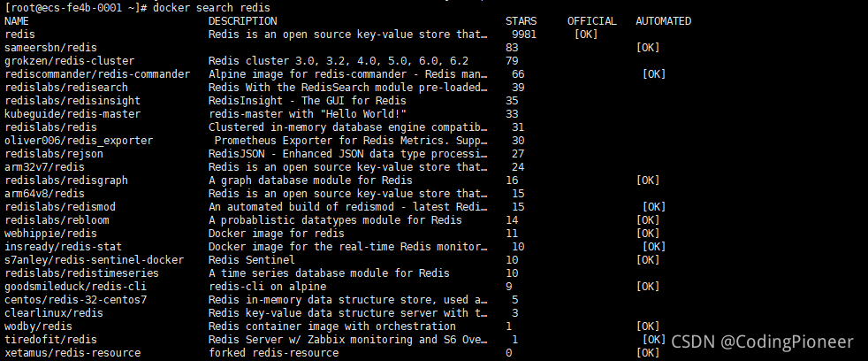This screenshot has height=361, width=868.
Task: Select the STARS column header
Action: pyautogui.click(x=521, y=21)
